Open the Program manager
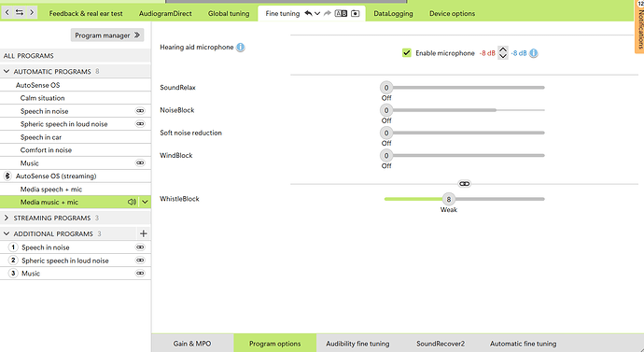This screenshot has height=352, width=644. point(107,35)
